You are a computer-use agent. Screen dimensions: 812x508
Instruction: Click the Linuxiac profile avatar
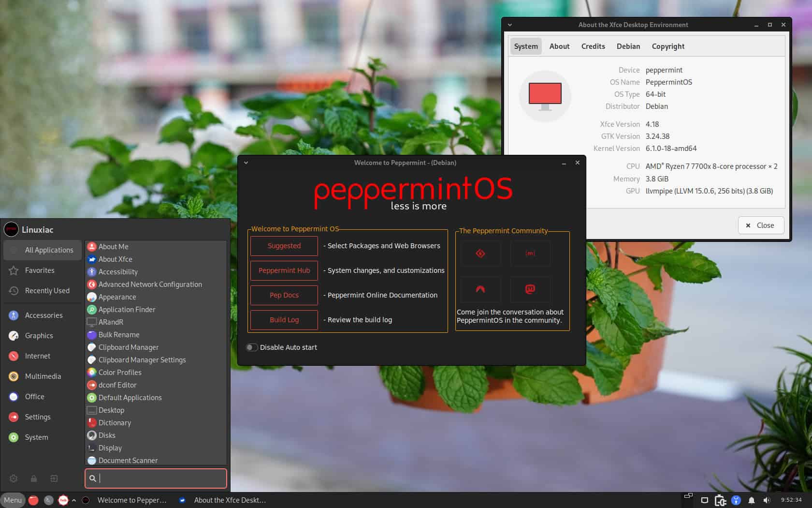pos(11,229)
